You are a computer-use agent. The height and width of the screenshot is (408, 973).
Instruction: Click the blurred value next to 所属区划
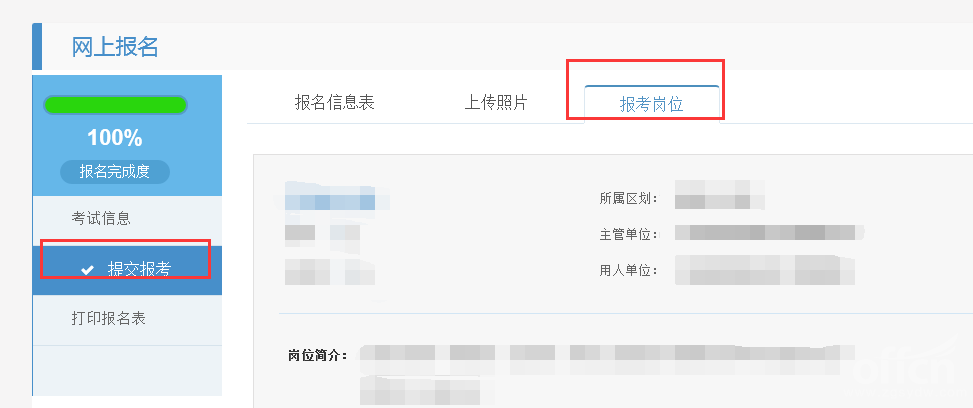(720, 194)
